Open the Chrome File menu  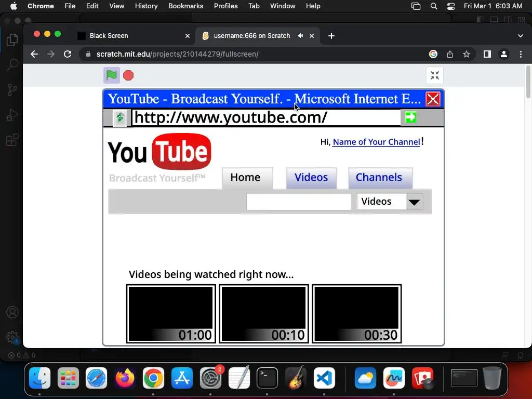pyautogui.click(x=70, y=6)
